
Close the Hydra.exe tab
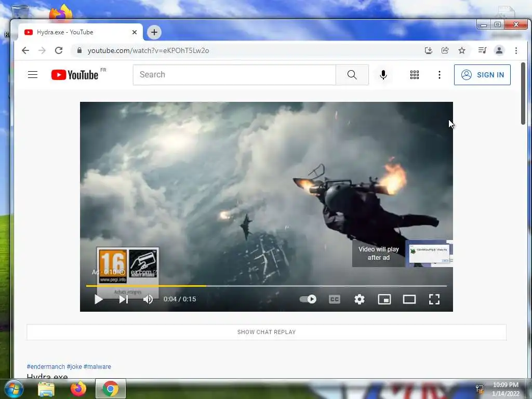pos(135,32)
